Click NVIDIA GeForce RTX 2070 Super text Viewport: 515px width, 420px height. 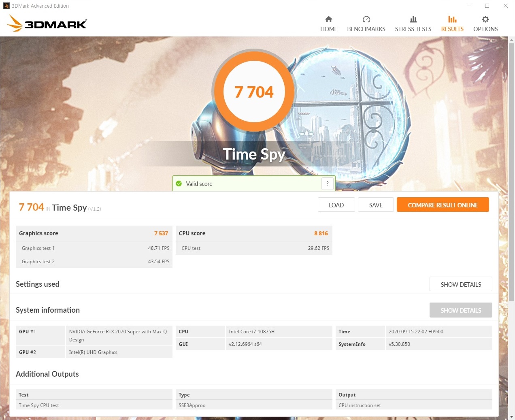(118, 335)
